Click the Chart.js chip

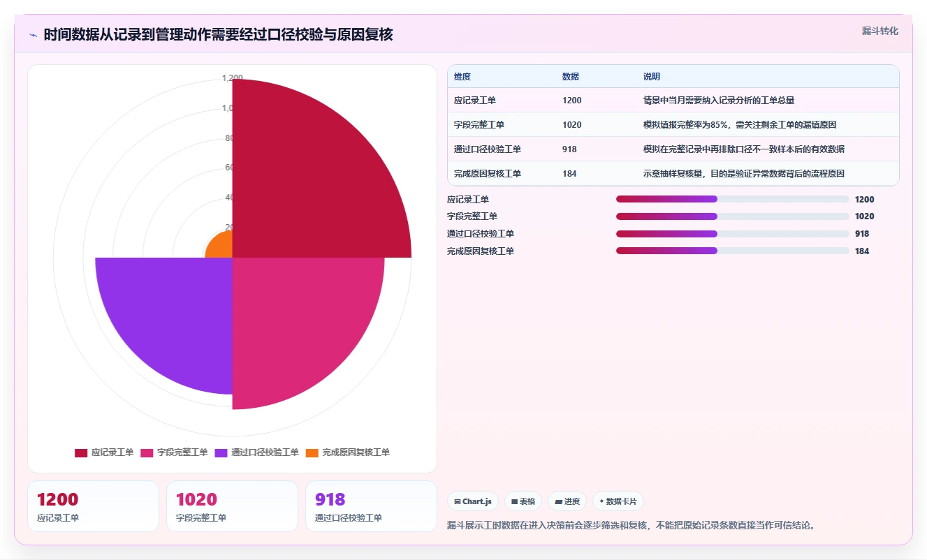[x=473, y=501]
